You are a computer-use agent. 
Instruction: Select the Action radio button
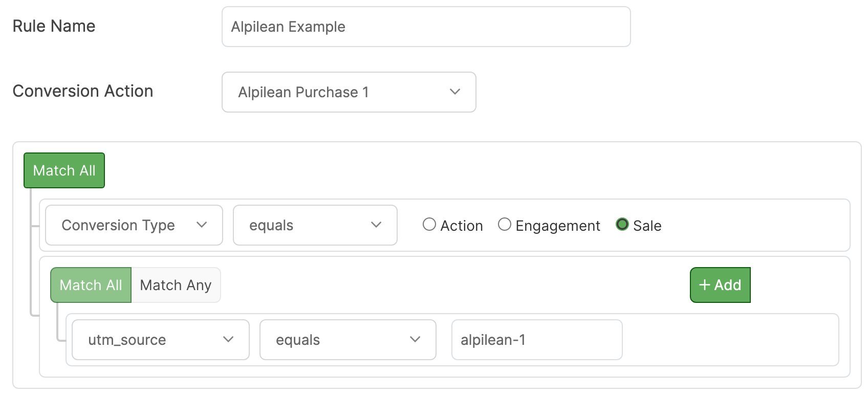[x=429, y=225]
